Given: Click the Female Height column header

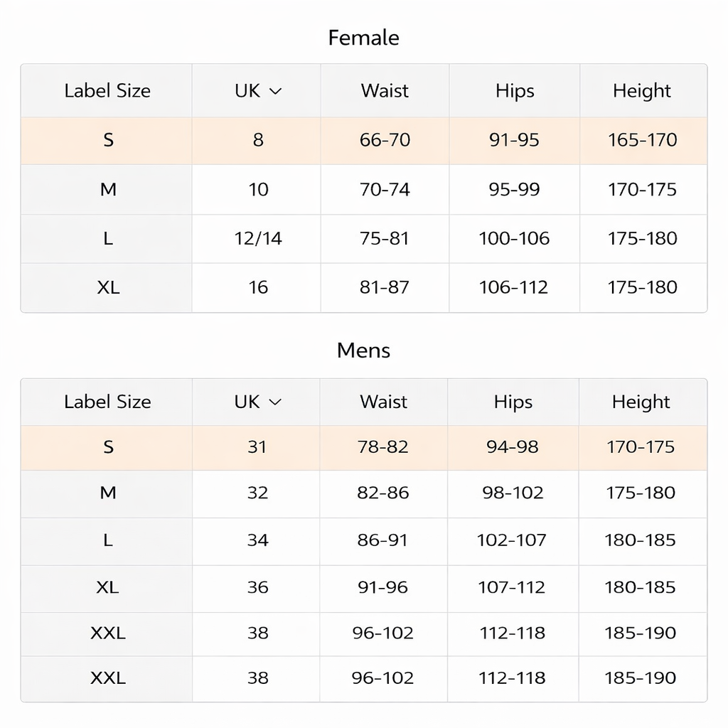Looking at the screenshot, I should [643, 91].
